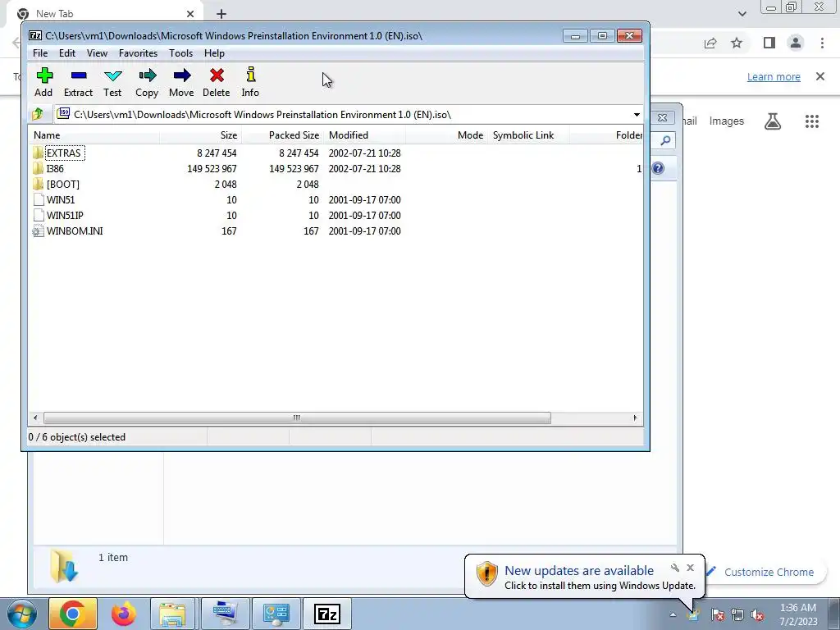Switch to Firefox on the taskbar
The image size is (840, 630).
tap(123, 614)
